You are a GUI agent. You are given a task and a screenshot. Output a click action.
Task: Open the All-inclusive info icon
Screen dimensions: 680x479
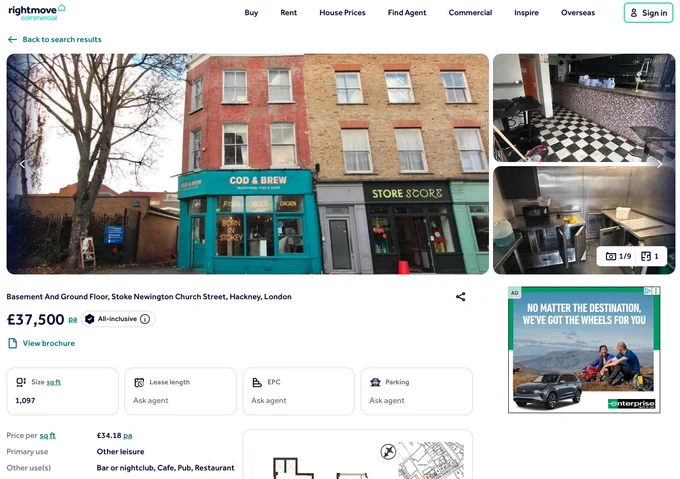(145, 319)
